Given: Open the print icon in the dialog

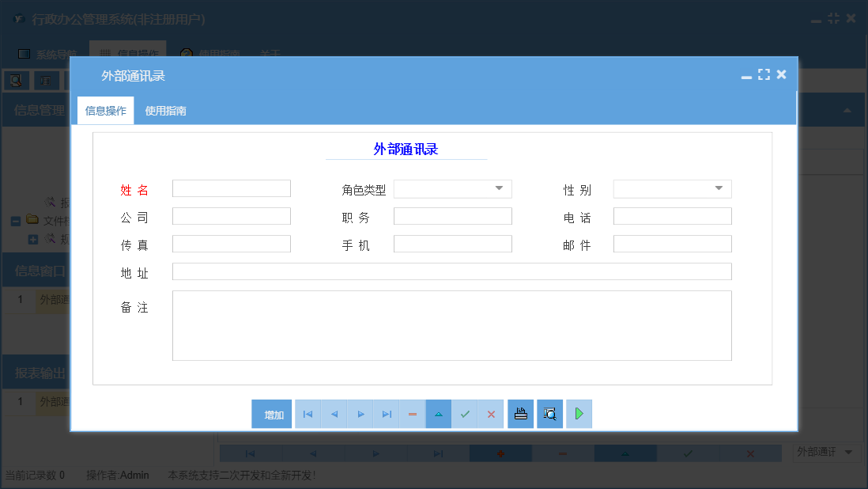Looking at the screenshot, I should click(520, 414).
